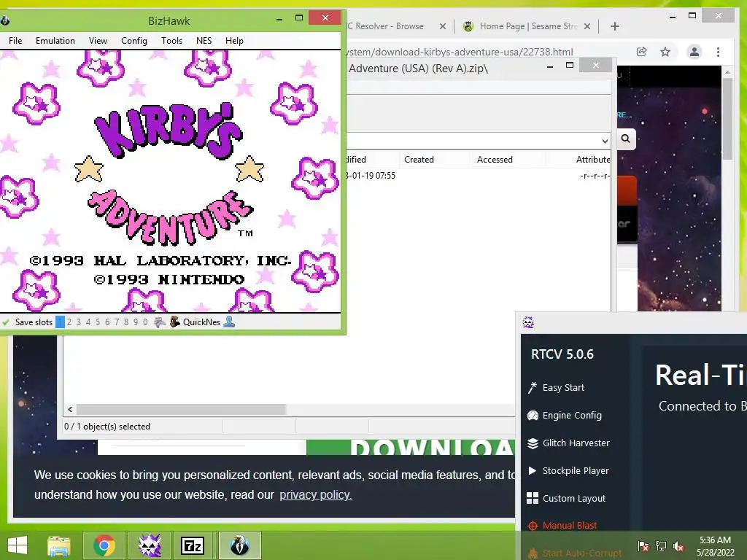Sort by the Accessed column in 7-Zip
The height and width of the screenshot is (560, 747).
495,160
